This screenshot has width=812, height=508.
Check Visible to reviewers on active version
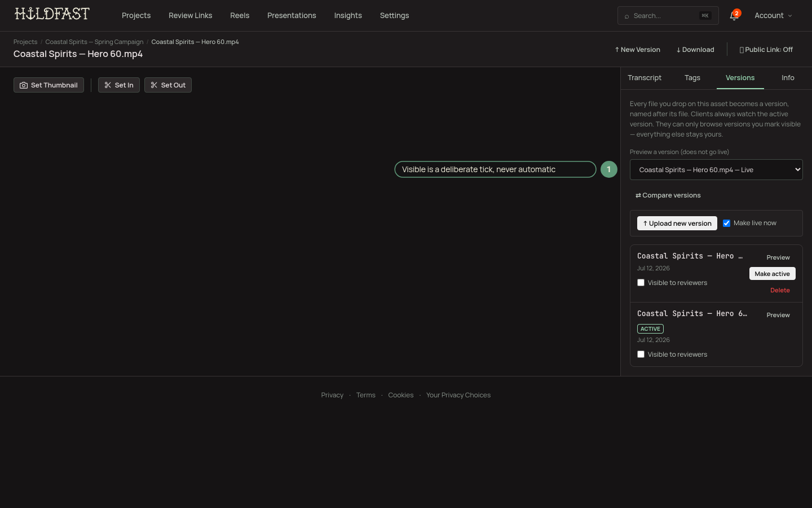pos(641,354)
